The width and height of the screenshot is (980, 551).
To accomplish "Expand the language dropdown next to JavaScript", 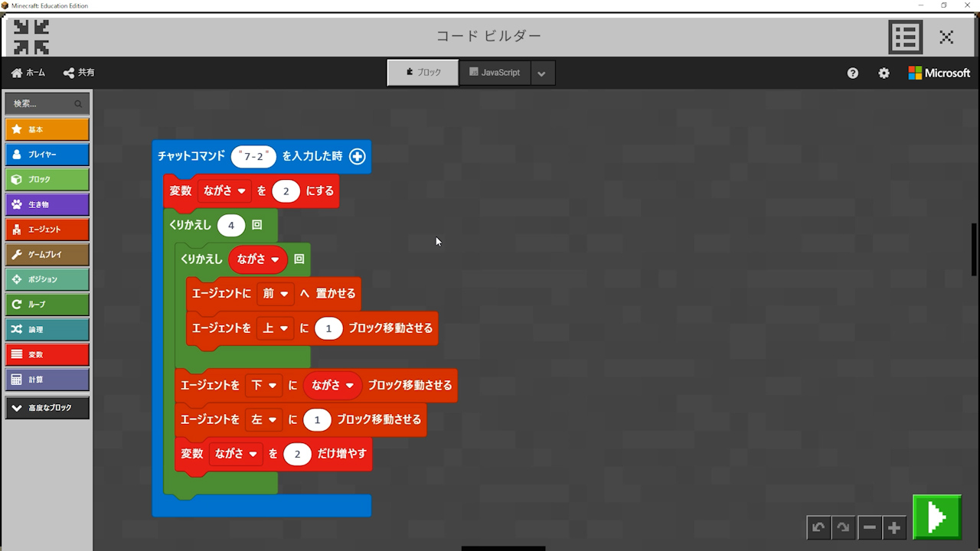I will (542, 73).
